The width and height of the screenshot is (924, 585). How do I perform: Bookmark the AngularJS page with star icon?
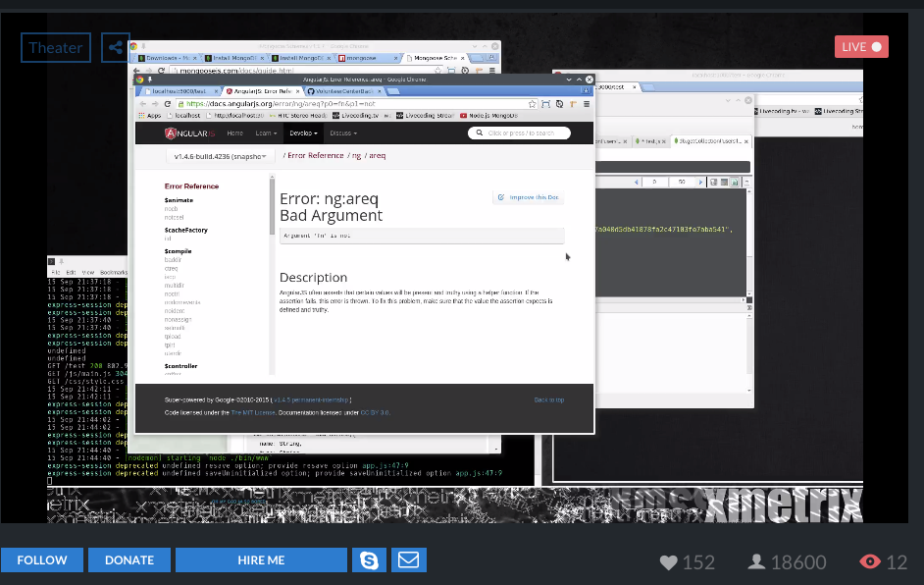[x=532, y=104]
